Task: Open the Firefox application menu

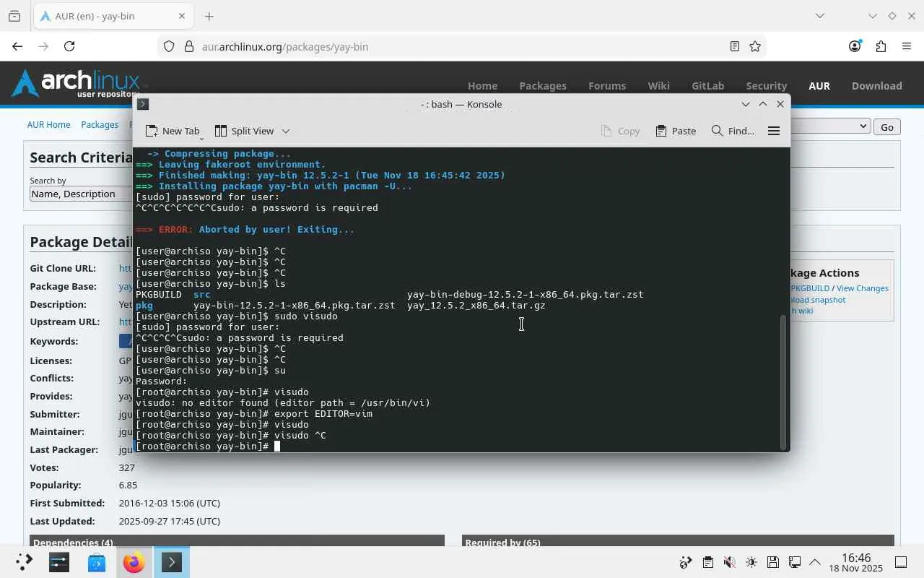Action: click(x=907, y=46)
